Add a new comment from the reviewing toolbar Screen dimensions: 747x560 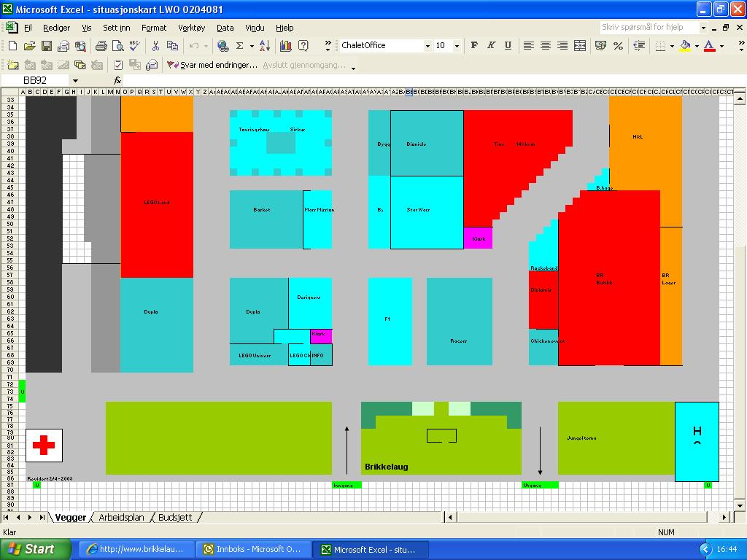pos(13,65)
